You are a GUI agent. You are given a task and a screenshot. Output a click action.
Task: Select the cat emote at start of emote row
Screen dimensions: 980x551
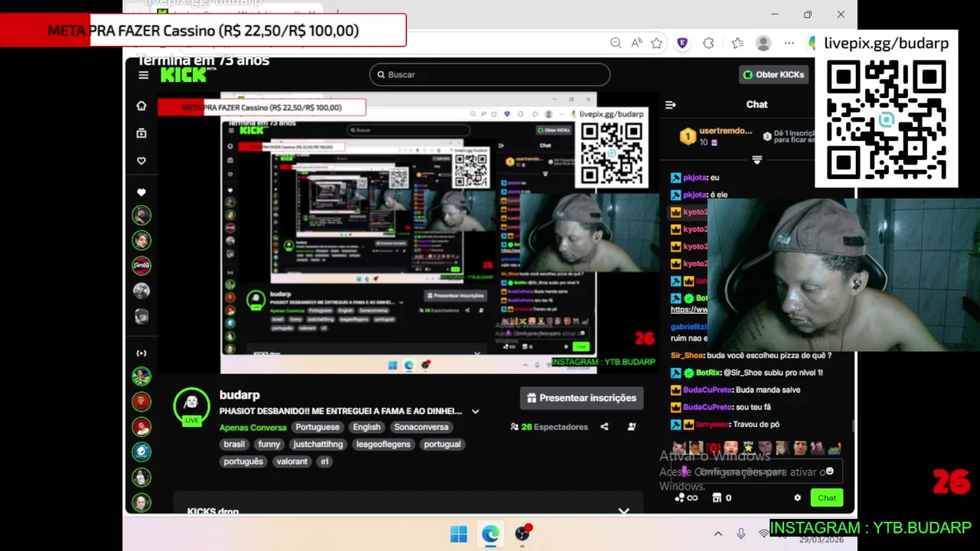(x=678, y=448)
